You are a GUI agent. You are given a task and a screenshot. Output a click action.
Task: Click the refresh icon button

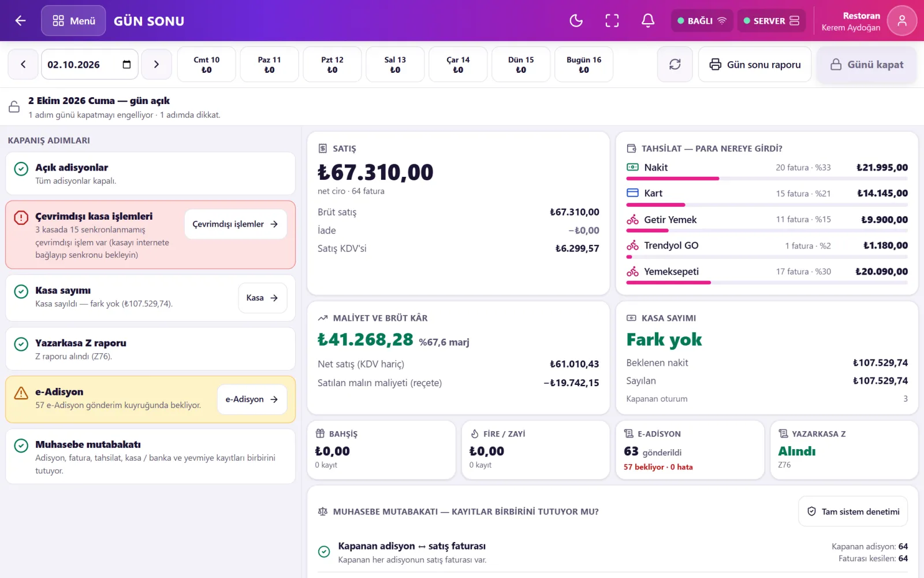click(x=675, y=64)
